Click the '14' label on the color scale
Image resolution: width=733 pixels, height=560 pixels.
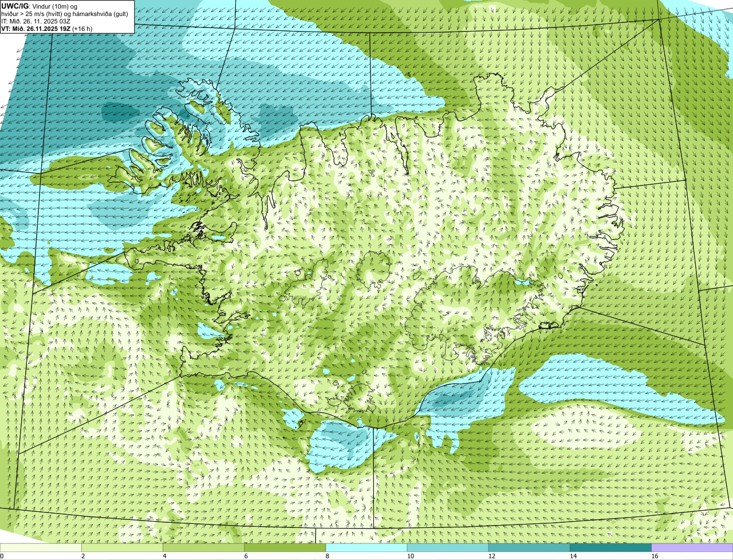tap(573, 556)
